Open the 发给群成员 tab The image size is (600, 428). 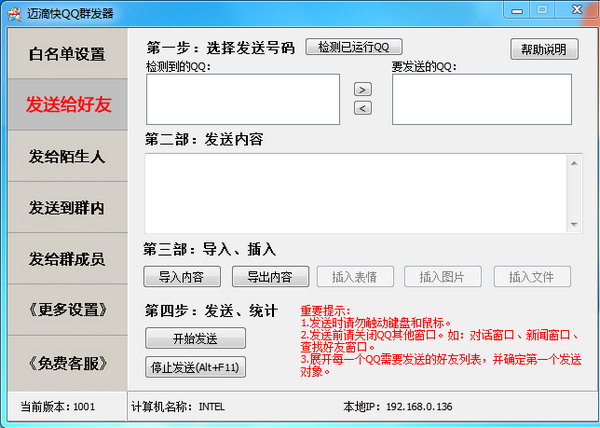click(x=67, y=259)
